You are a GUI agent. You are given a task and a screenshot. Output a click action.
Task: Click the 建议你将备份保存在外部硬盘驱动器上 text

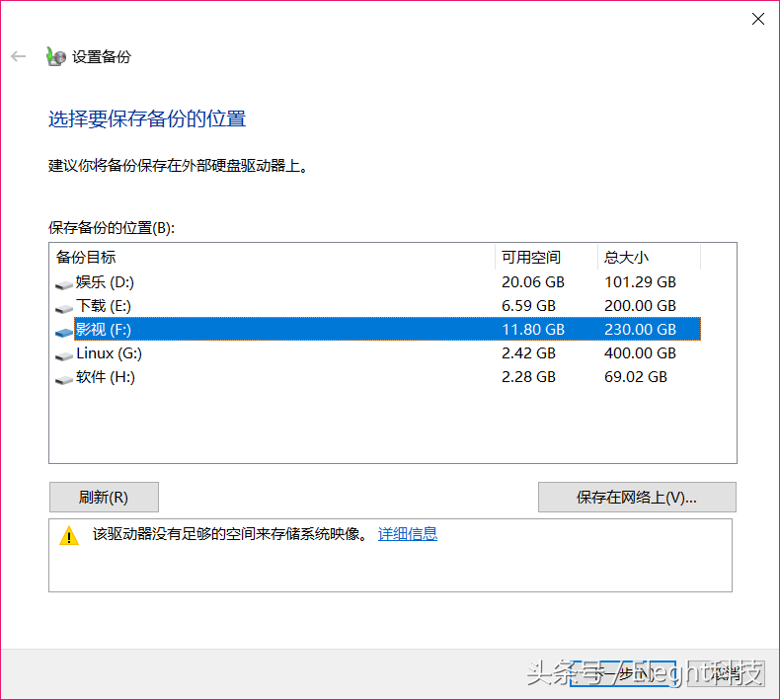[178, 166]
